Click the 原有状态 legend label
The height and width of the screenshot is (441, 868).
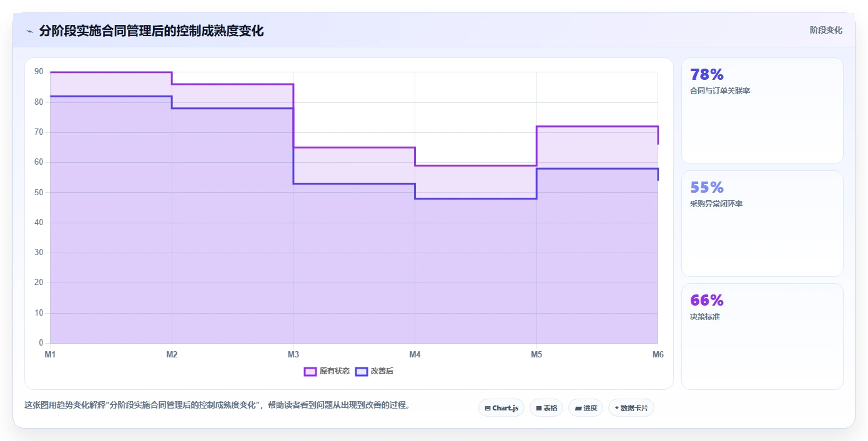[335, 371]
